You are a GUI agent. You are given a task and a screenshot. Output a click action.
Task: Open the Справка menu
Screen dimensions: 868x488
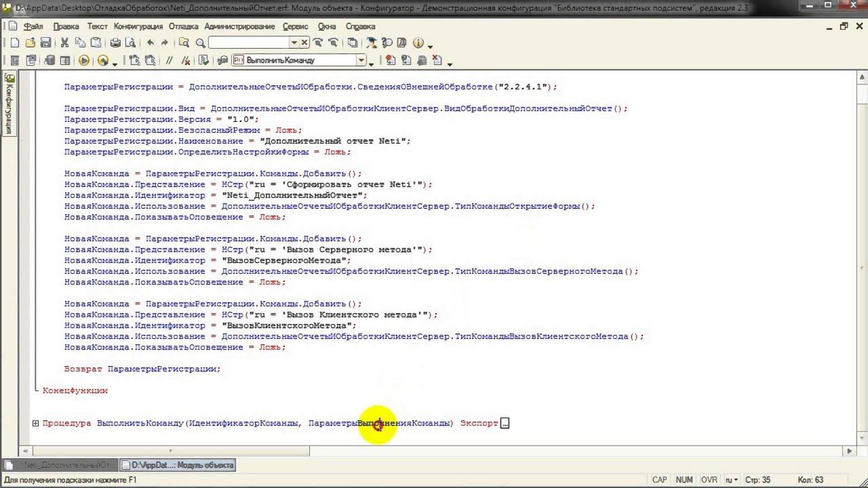pos(361,26)
